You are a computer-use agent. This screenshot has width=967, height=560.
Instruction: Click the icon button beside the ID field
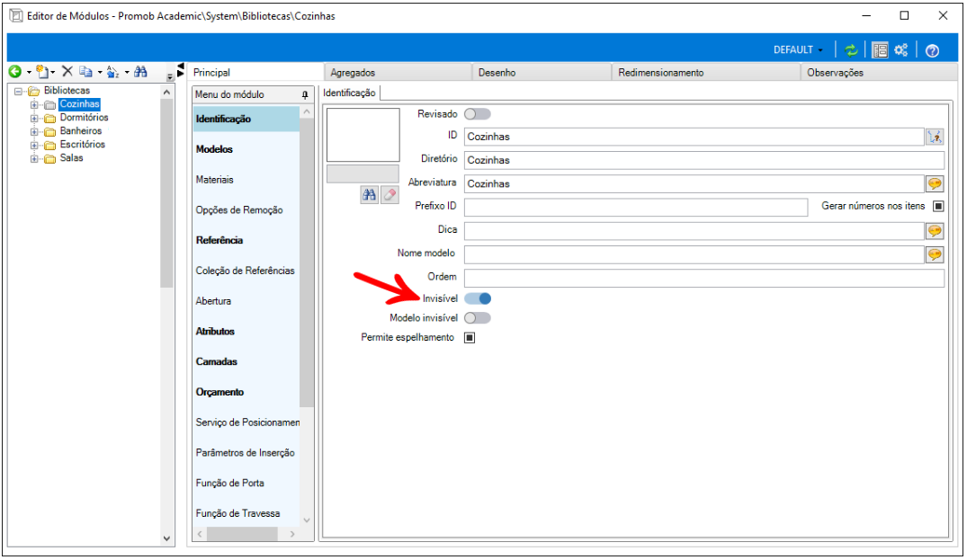(935, 137)
